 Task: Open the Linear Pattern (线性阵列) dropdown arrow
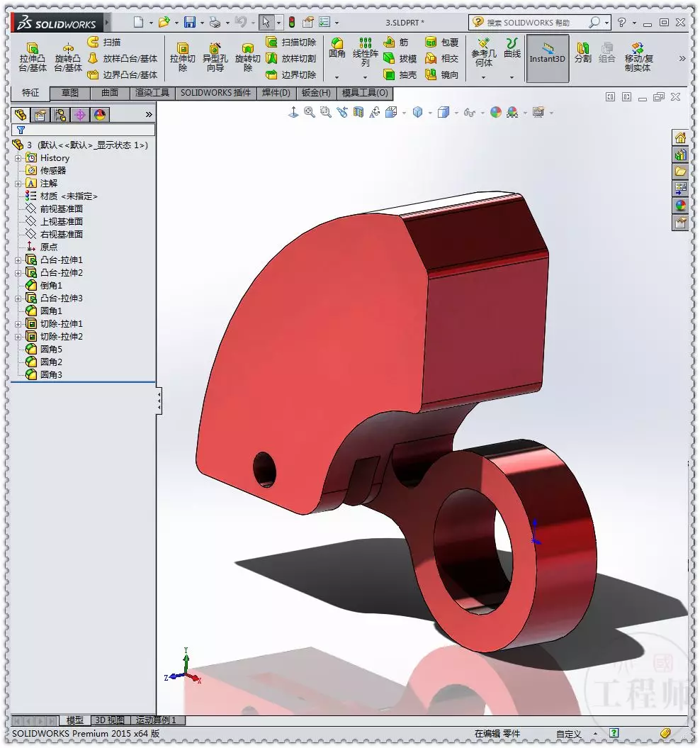[x=366, y=77]
